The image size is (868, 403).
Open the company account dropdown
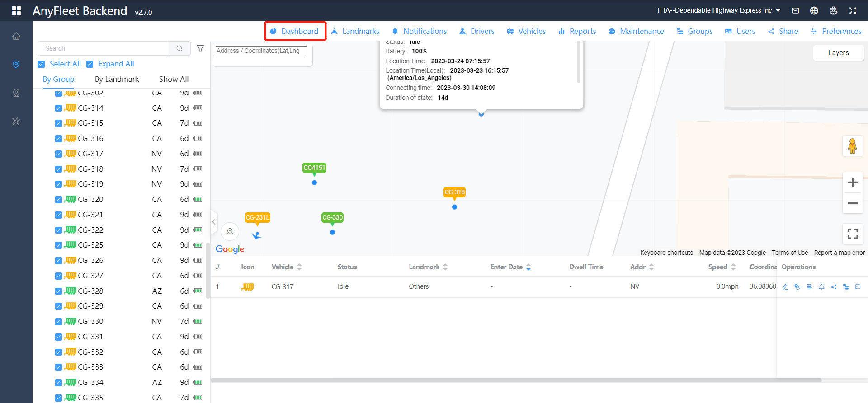pos(719,10)
